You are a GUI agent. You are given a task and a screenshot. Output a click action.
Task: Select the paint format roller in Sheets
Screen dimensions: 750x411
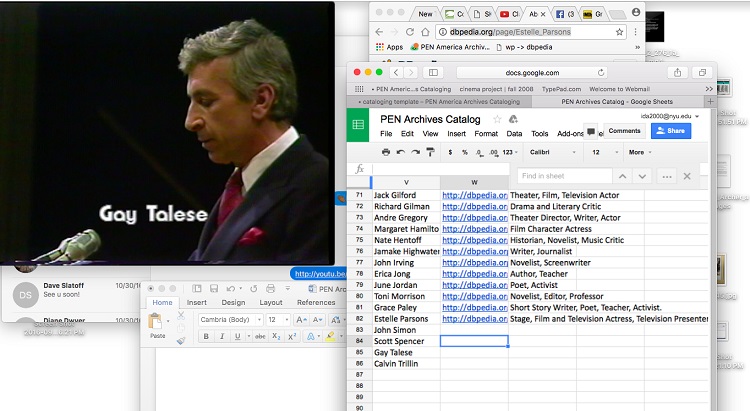click(x=428, y=152)
